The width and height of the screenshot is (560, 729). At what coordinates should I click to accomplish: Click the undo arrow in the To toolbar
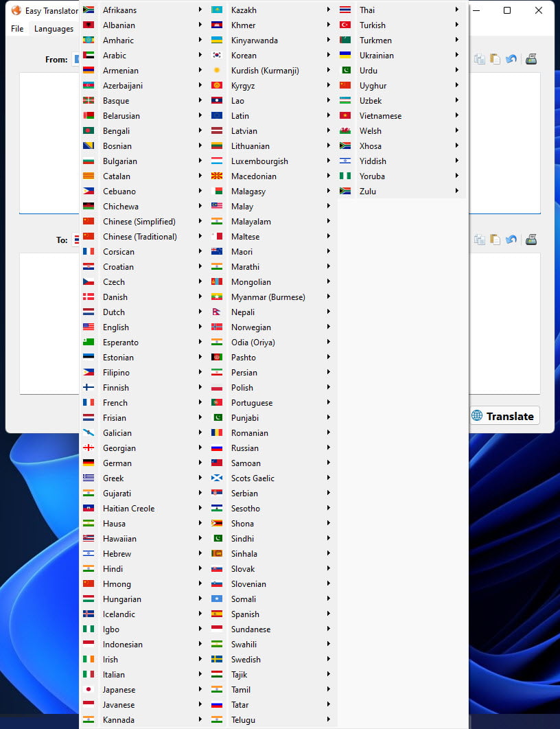(x=511, y=240)
